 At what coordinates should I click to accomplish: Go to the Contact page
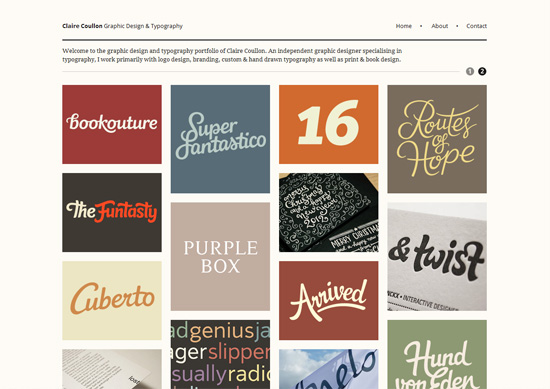coord(476,26)
